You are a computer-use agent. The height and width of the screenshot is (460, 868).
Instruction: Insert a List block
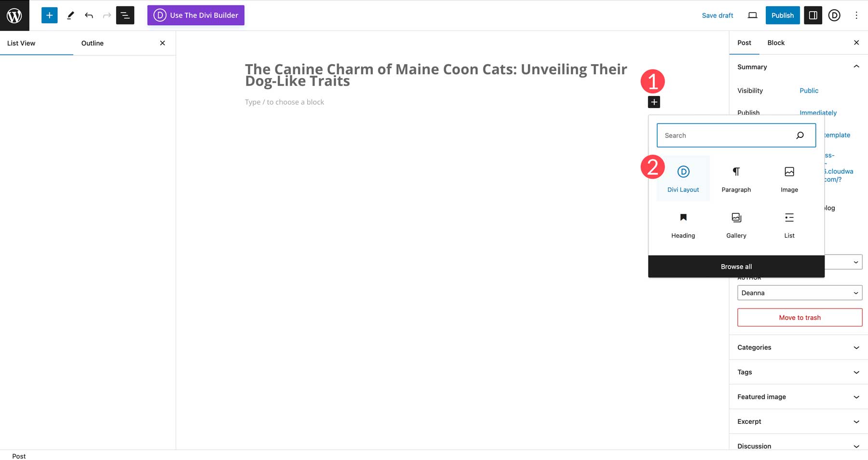coord(789,224)
